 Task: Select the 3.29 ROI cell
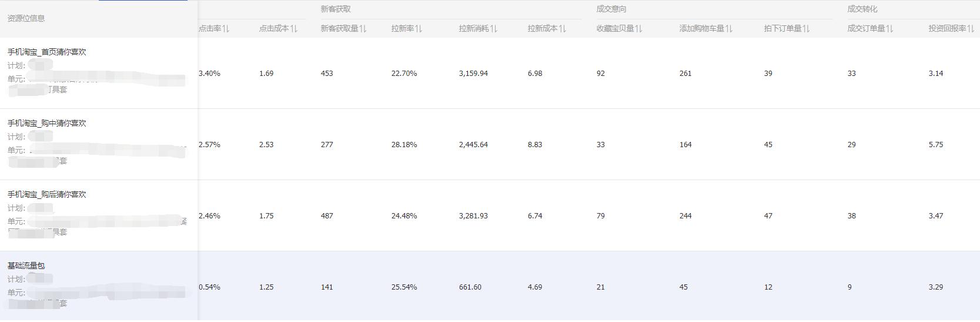(x=936, y=287)
